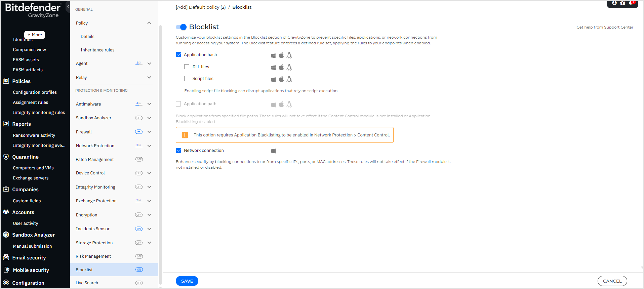The width and height of the screenshot is (644, 289).
Task: Expand the Exchange Protection chevron
Action: pos(149,201)
